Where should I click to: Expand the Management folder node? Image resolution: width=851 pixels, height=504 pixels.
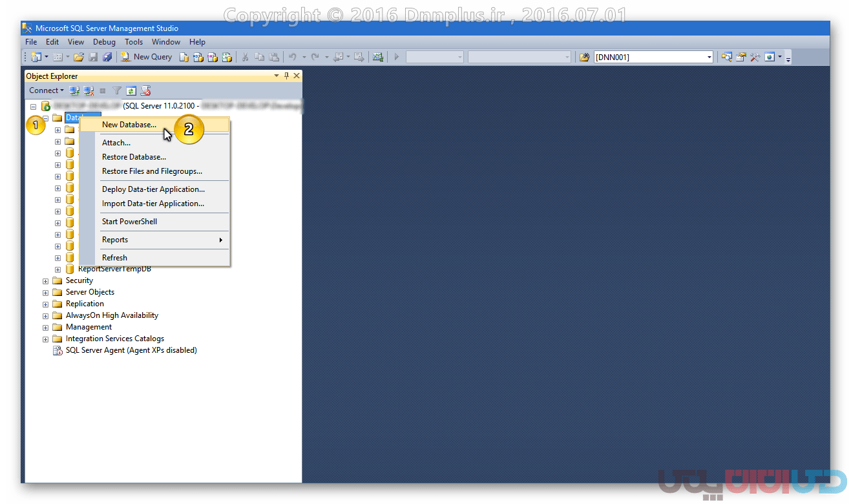(x=46, y=328)
